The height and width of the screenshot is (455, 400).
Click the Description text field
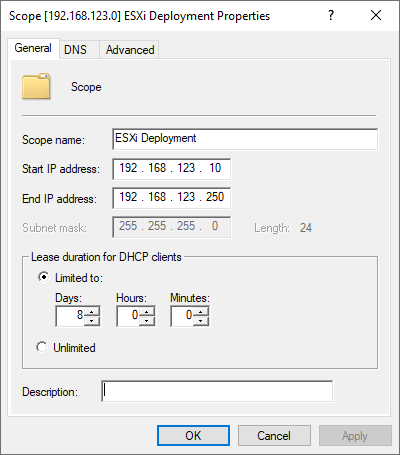(217, 391)
